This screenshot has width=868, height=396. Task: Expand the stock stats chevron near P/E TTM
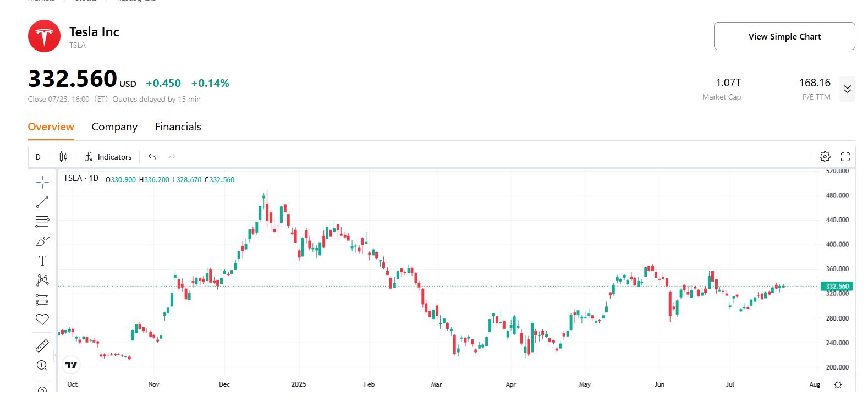click(x=848, y=89)
